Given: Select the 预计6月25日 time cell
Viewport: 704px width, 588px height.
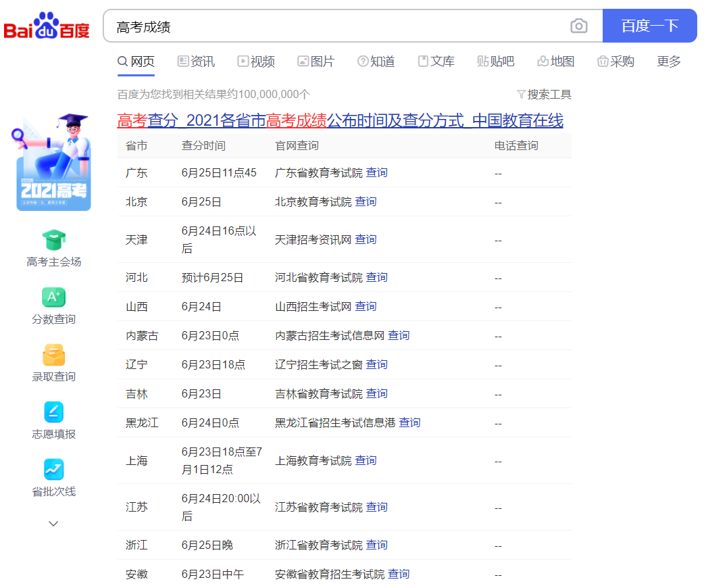Looking at the screenshot, I should (212, 277).
